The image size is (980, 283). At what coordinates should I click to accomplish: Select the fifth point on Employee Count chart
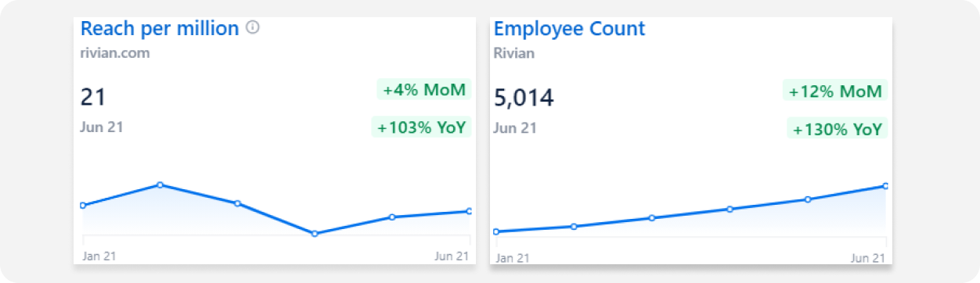coord(807,199)
